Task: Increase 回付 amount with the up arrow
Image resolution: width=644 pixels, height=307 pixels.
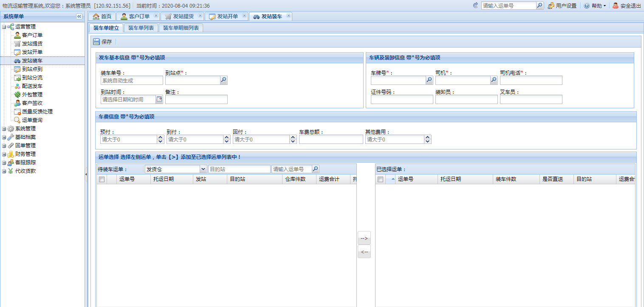Action: click(293, 137)
